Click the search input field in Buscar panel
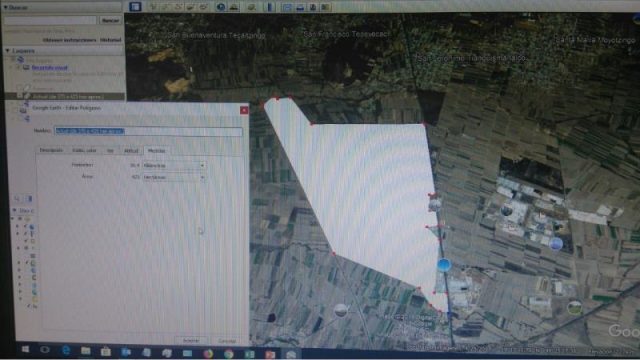This screenshot has width=640, height=360. (50, 20)
